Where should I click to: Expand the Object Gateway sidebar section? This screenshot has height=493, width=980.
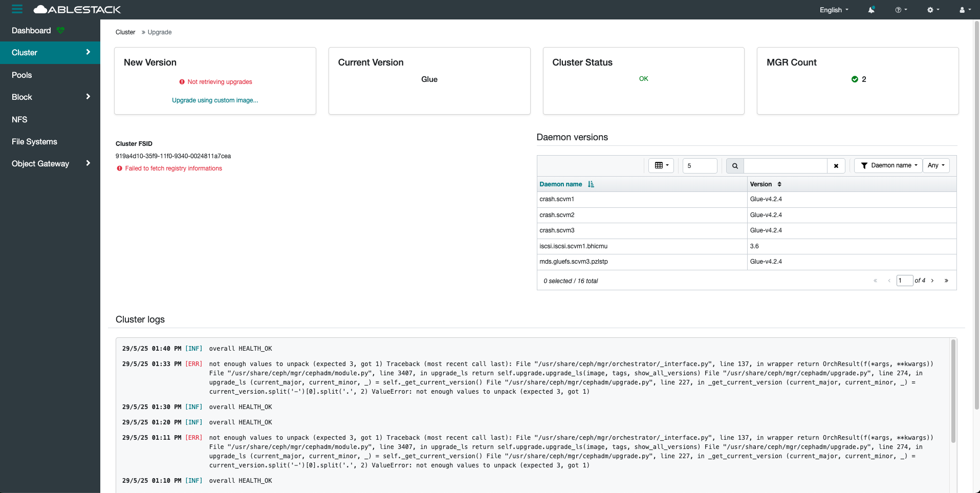pos(50,163)
